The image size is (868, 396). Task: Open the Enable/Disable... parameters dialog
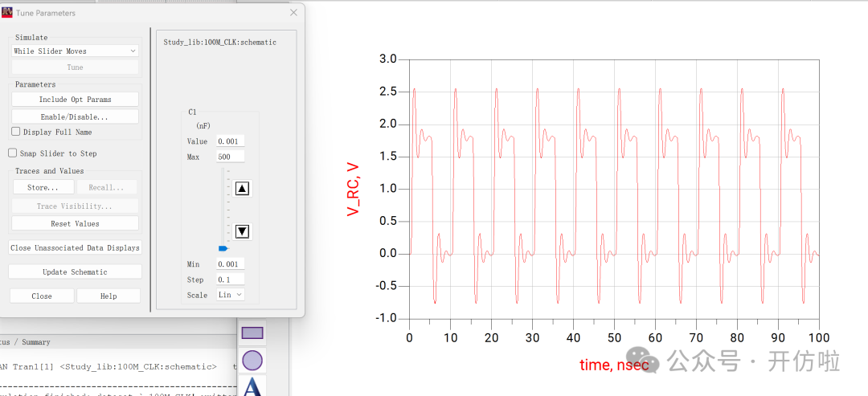(75, 116)
